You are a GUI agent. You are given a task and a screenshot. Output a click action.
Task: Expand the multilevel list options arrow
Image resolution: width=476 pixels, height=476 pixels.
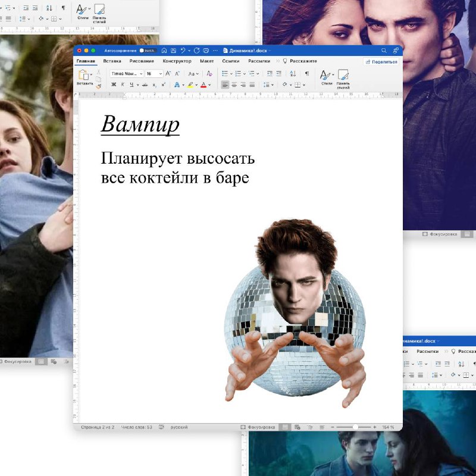tap(258, 74)
